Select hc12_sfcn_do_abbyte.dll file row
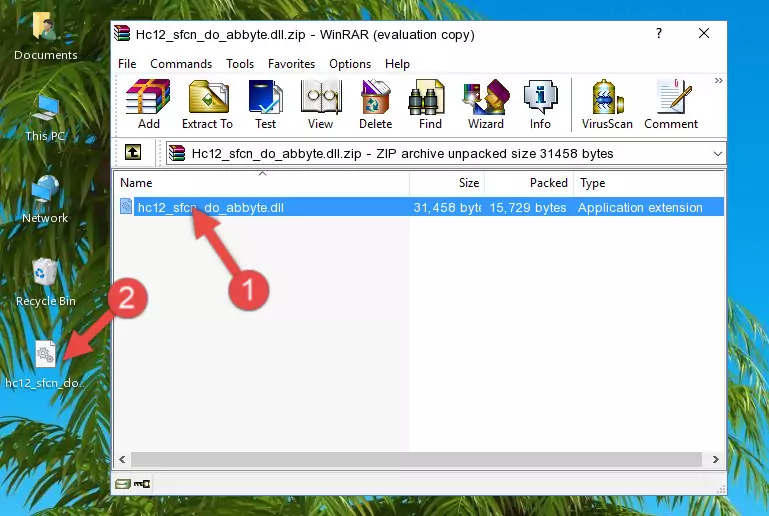 click(421, 207)
